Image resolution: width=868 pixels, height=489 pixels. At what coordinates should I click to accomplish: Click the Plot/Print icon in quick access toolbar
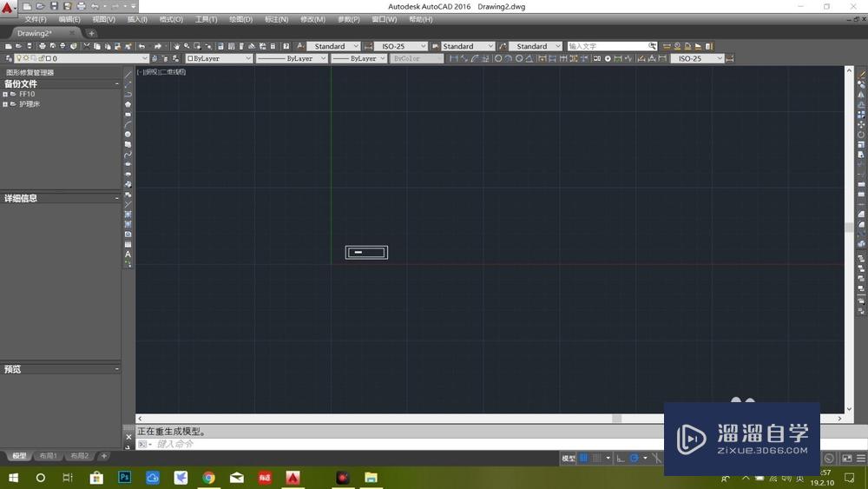81,6
